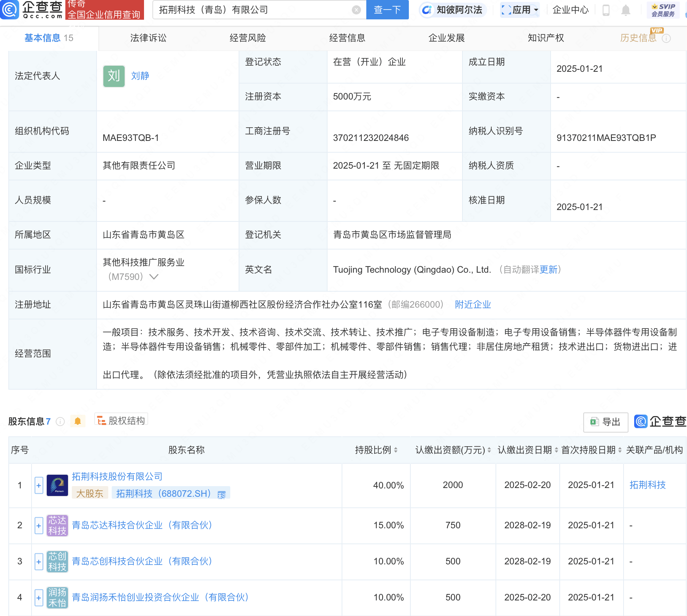Click the 附近企业 link
This screenshot has width=687, height=616.
point(473,305)
